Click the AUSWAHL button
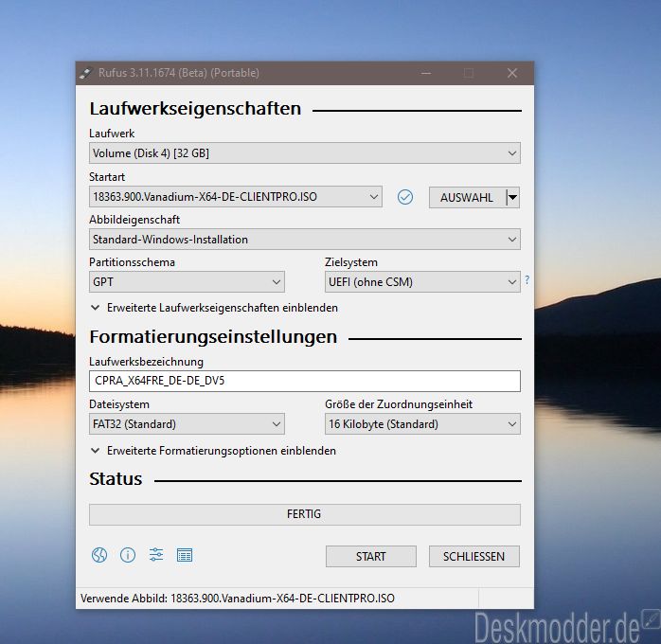The height and width of the screenshot is (644, 661). coord(467,197)
